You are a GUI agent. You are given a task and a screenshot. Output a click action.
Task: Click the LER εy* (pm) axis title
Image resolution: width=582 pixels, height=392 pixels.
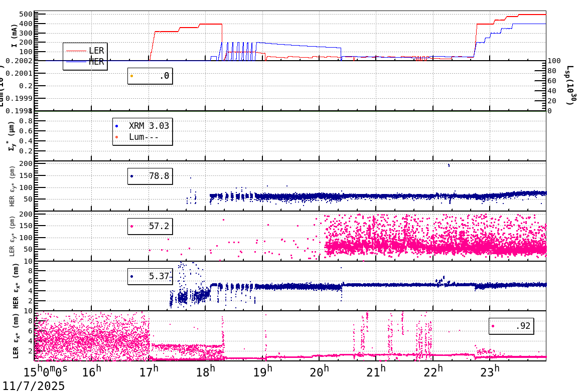(x=12, y=236)
